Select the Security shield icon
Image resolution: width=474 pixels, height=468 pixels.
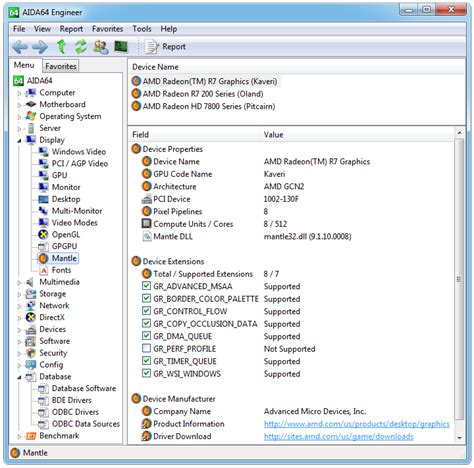point(31,353)
